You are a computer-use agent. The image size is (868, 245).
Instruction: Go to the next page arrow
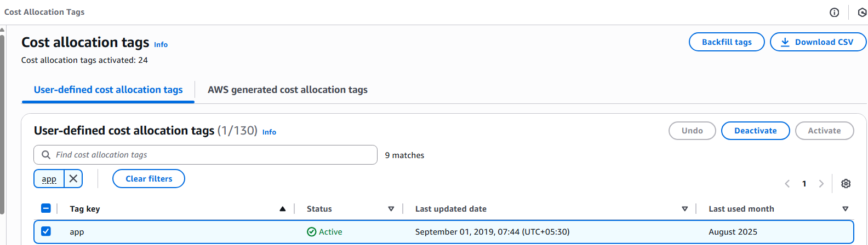(x=821, y=184)
